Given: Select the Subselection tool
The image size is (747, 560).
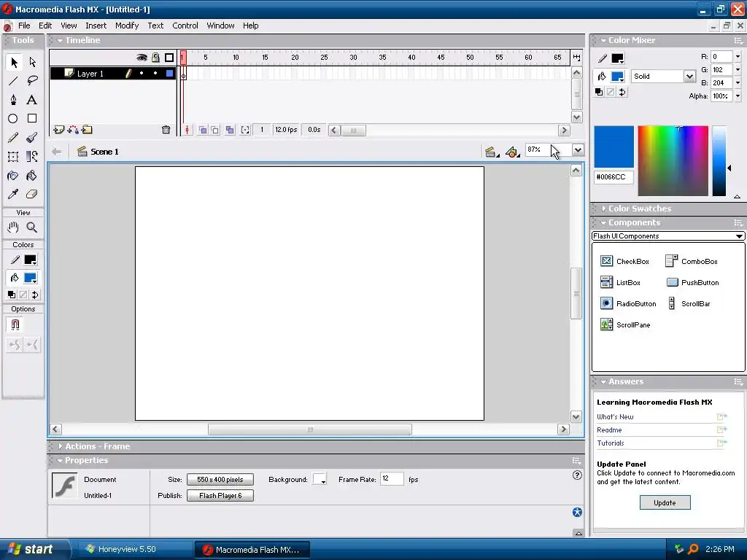Looking at the screenshot, I should (32, 62).
